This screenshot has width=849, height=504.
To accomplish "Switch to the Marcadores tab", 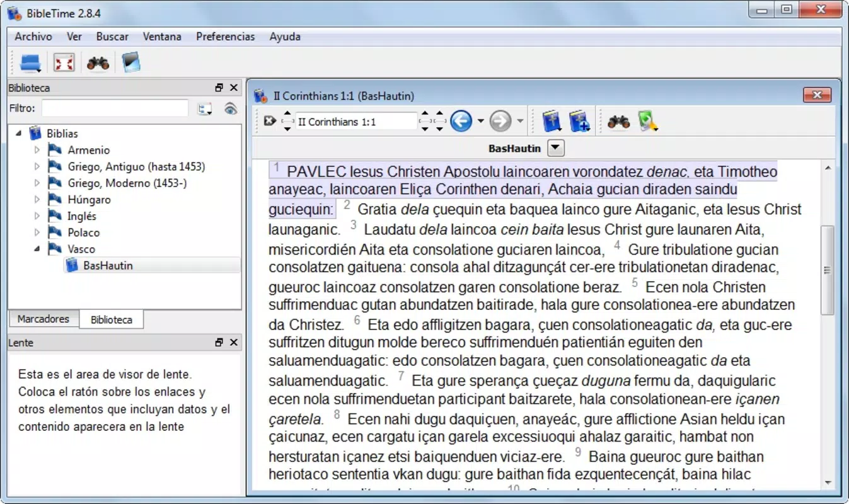I will click(43, 319).
